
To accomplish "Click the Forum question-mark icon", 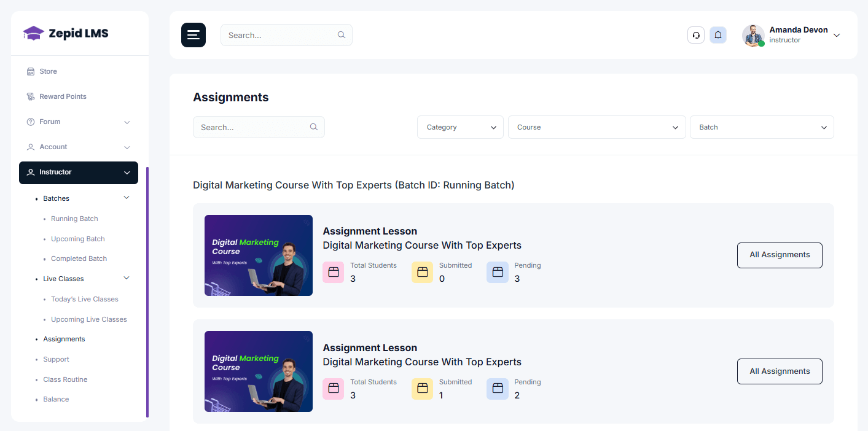I will [x=31, y=122].
